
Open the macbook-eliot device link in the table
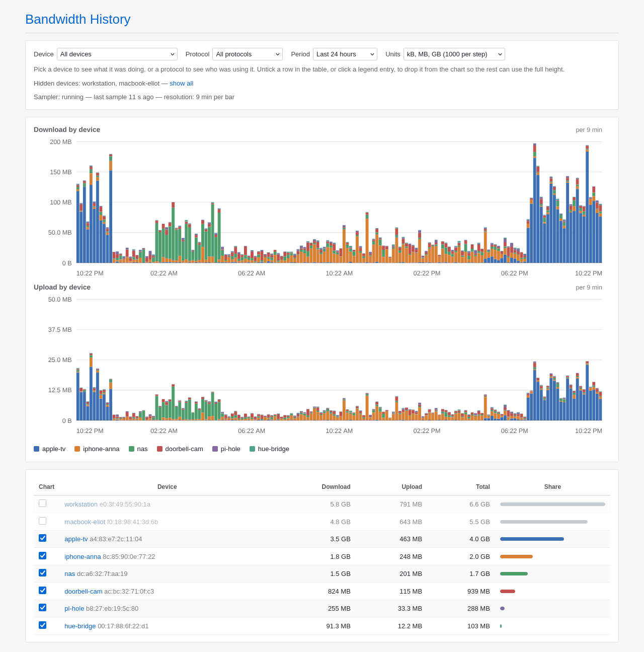coord(85,522)
